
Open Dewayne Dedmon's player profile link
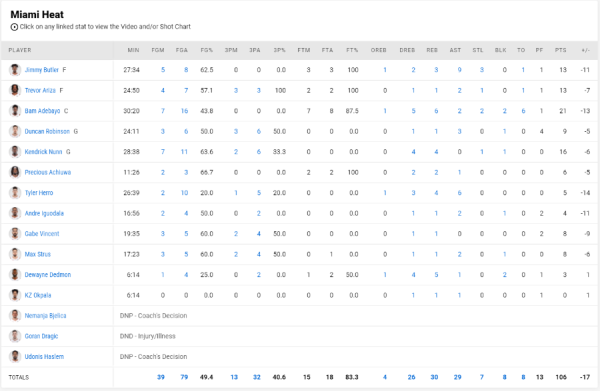click(48, 275)
